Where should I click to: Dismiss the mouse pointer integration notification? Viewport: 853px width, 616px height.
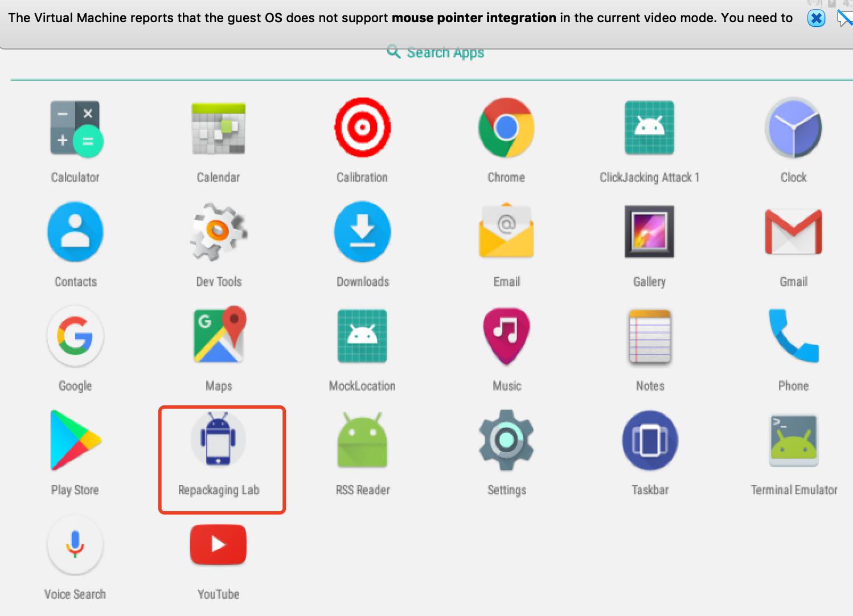pyautogui.click(x=817, y=18)
